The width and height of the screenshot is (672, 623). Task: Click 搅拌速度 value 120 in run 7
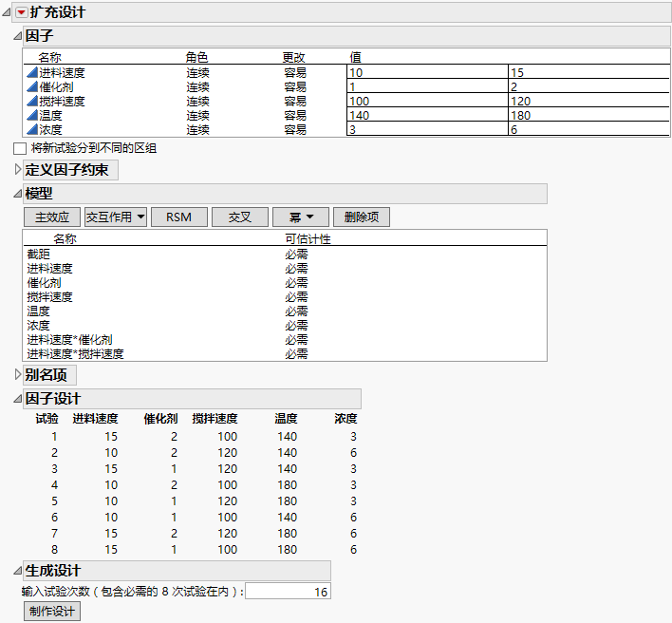pyautogui.click(x=227, y=534)
